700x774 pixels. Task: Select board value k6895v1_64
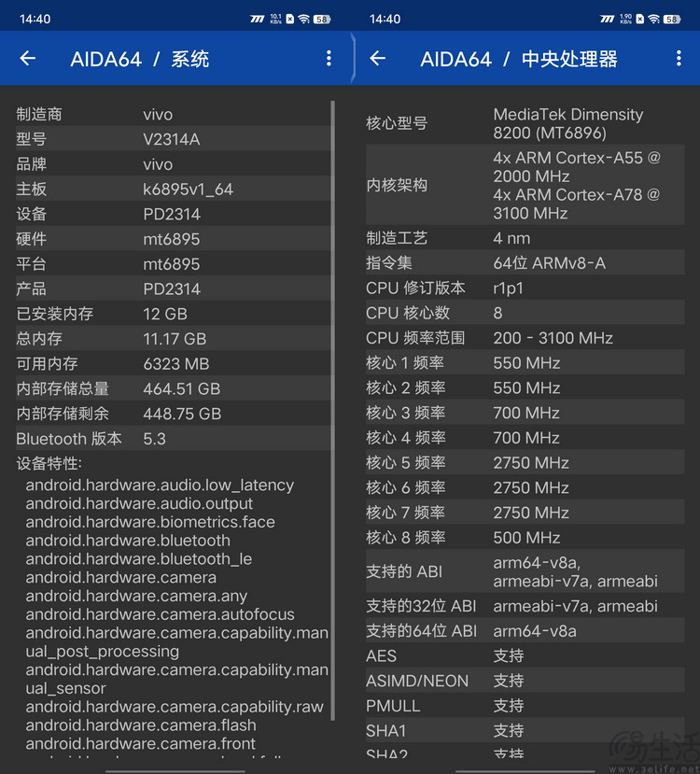188,189
